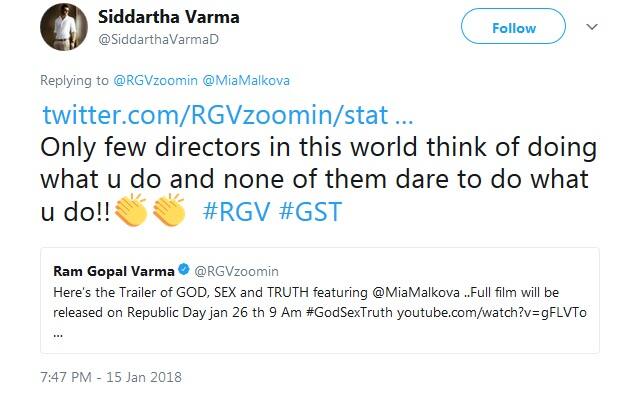Click the second clapping hands emoji

click(x=169, y=210)
